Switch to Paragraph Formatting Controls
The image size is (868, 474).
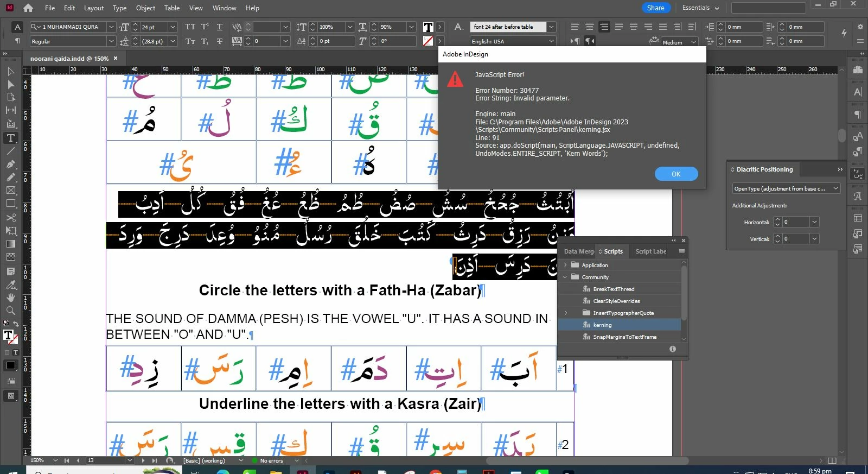(17, 41)
